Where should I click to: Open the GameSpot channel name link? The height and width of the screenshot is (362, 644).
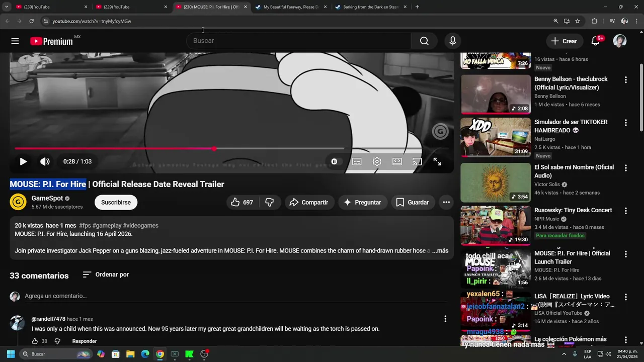click(47, 198)
